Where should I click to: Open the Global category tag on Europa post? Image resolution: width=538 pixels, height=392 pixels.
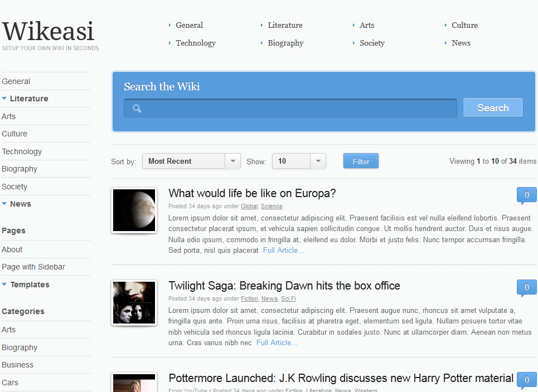[x=249, y=206]
